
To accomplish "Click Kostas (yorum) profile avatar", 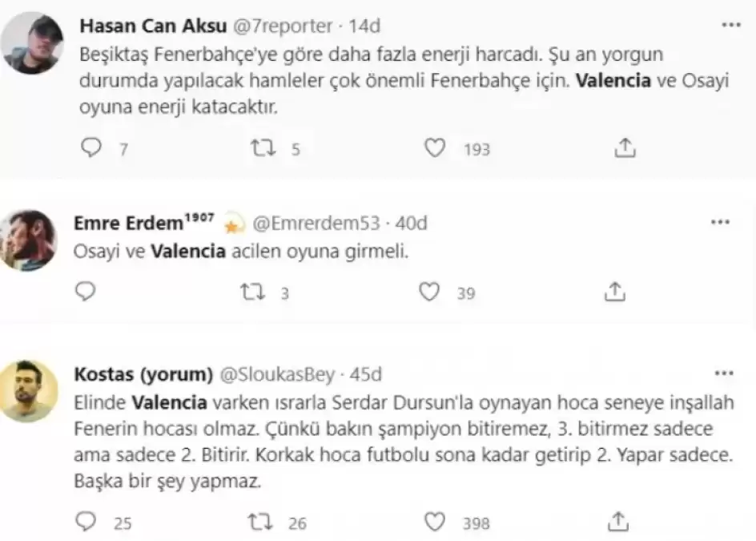I will [30, 390].
